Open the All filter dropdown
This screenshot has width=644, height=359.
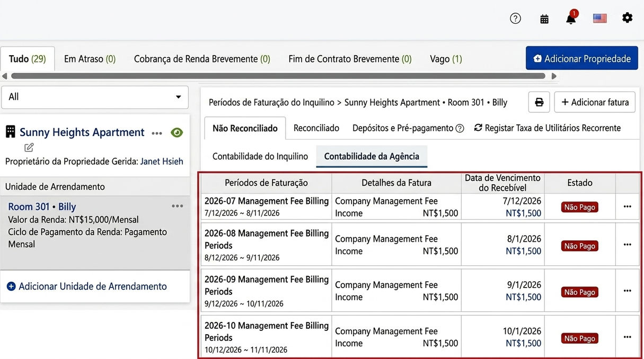click(x=95, y=97)
